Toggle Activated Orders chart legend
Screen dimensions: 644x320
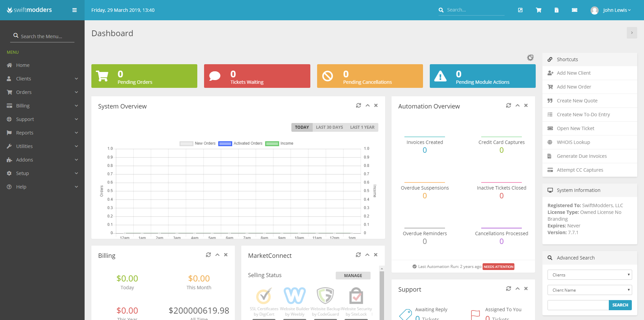[x=240, y=143]
